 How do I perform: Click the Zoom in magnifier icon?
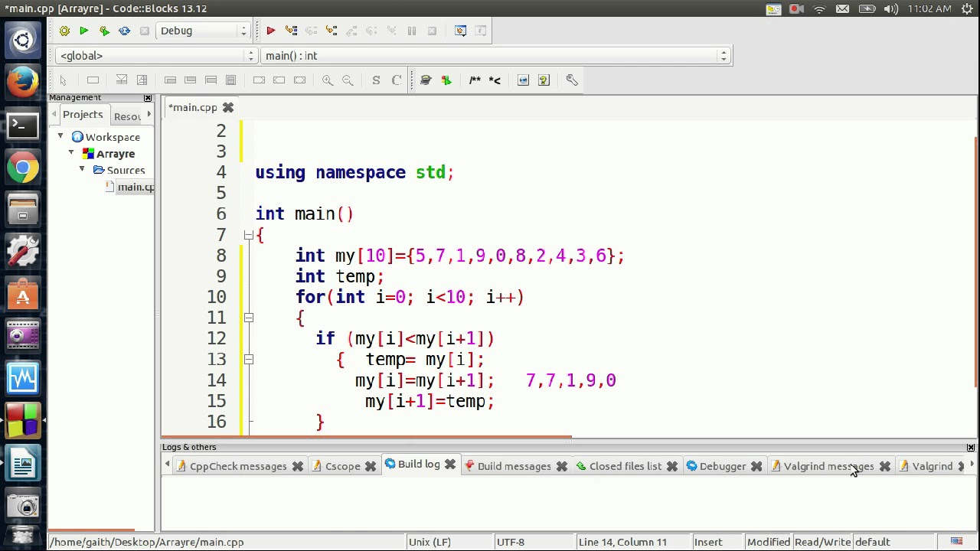click(328, 80)
